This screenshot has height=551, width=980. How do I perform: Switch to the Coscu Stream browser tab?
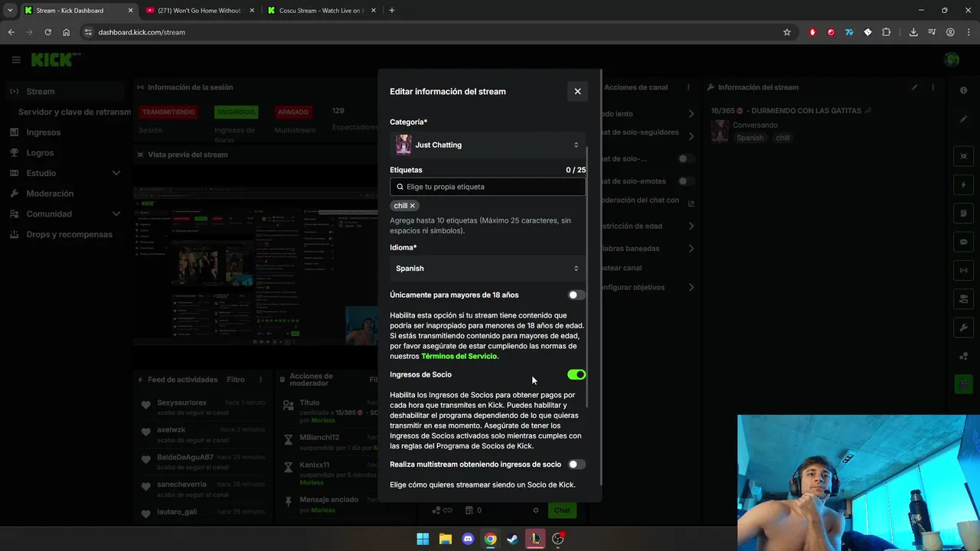coord(320,11)
